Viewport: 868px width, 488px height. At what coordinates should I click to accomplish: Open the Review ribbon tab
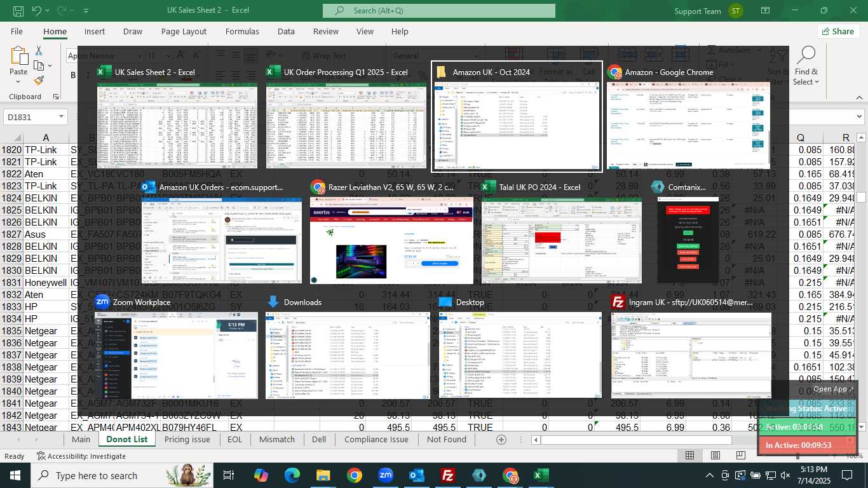(326, 31)
